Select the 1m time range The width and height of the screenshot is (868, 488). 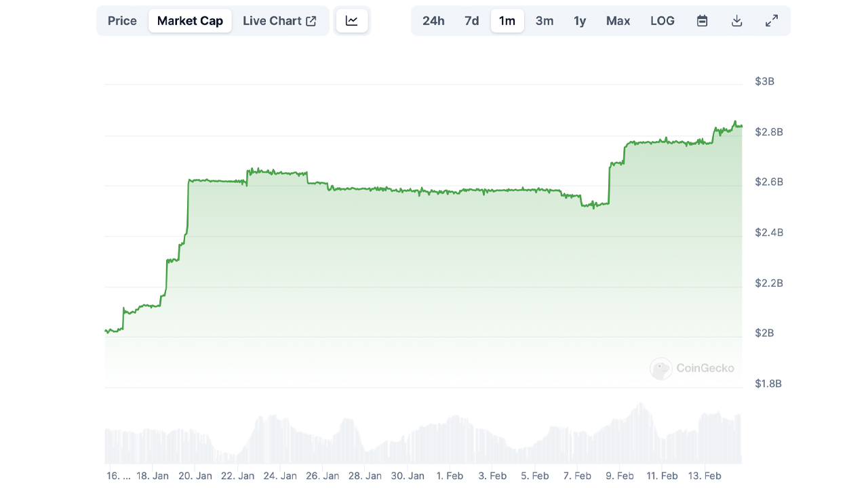pos(507,21)
